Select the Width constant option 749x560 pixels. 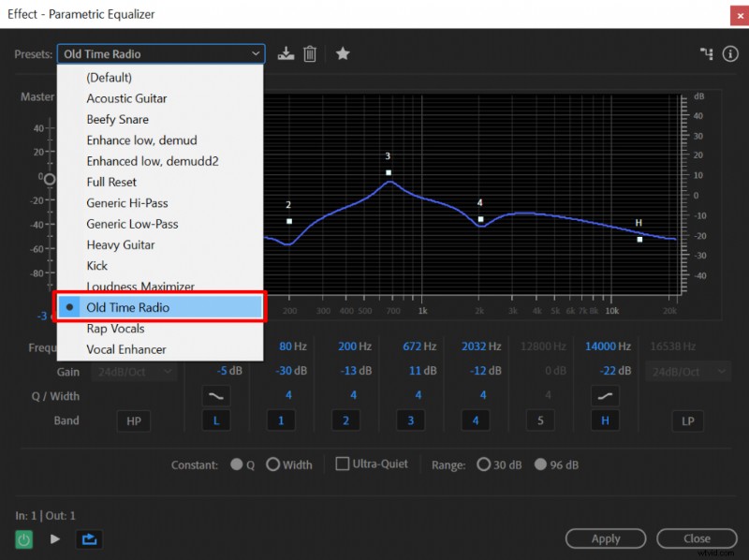point(273,464)
